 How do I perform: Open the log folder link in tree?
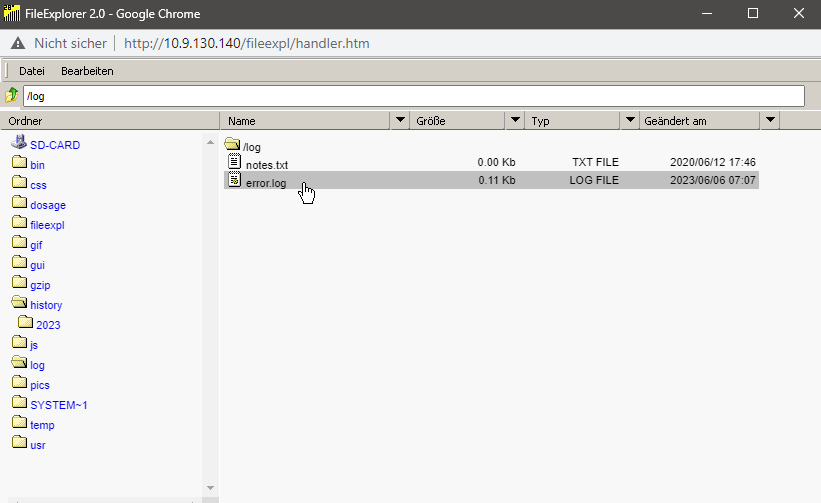(x=37, y=365)
